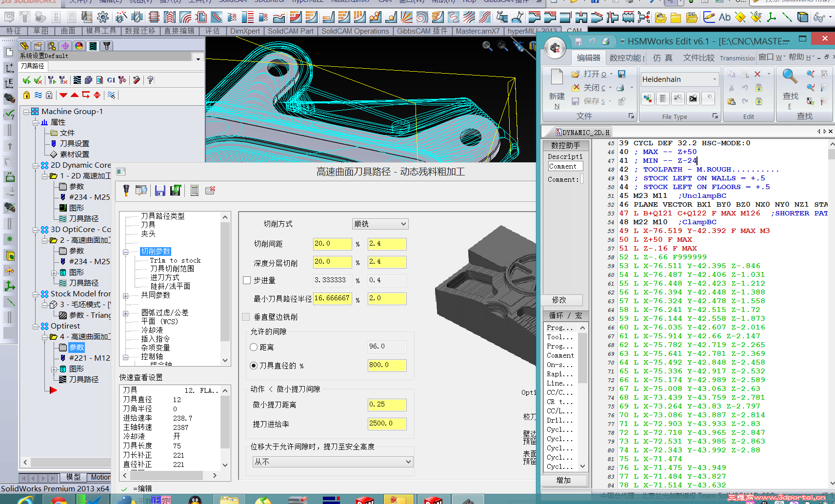Click the calculator icon in toolpath dialog toolbar

point(195,191)
